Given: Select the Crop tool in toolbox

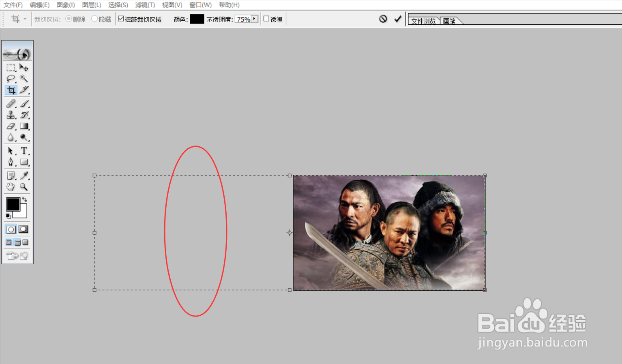Looking at the screenshot, I should pyautogui.click(x=11, y=90).
